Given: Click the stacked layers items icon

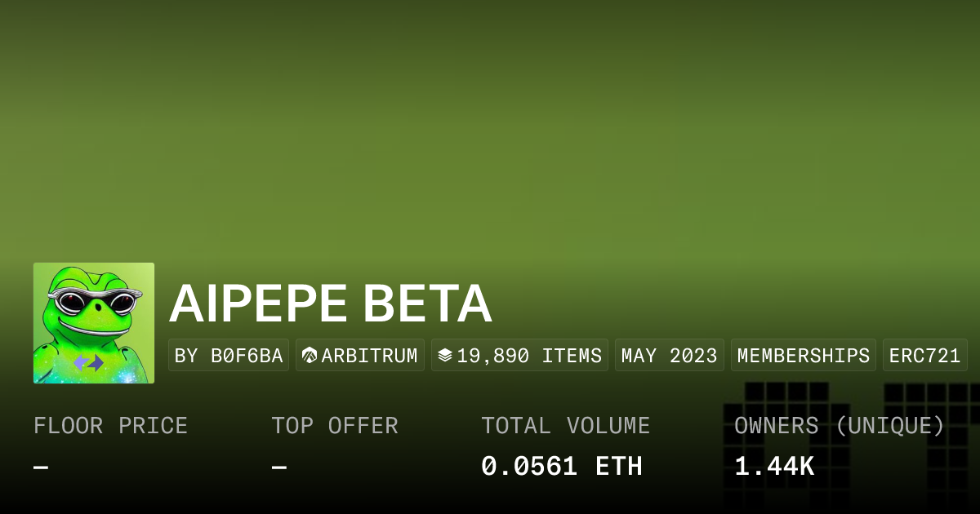Looking at the screenshot, I should [445, 356].
